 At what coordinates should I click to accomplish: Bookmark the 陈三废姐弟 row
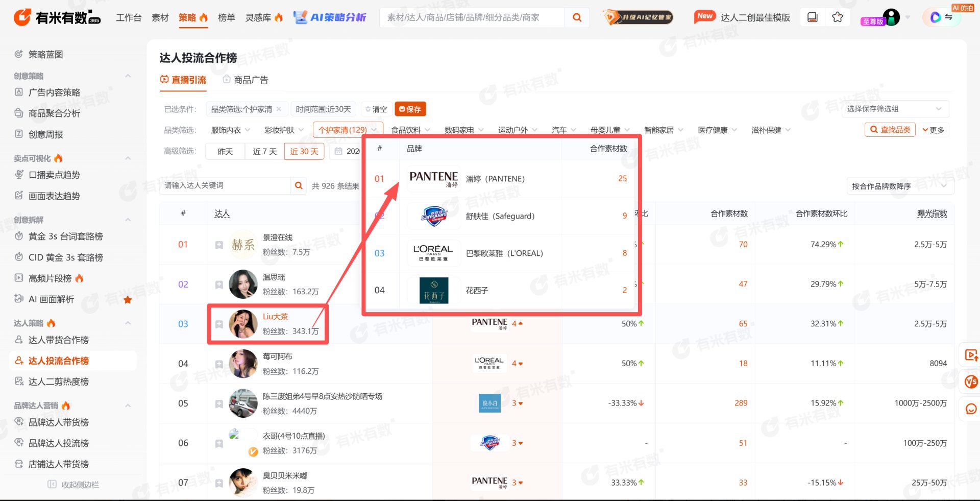click(x=219, y=403)
